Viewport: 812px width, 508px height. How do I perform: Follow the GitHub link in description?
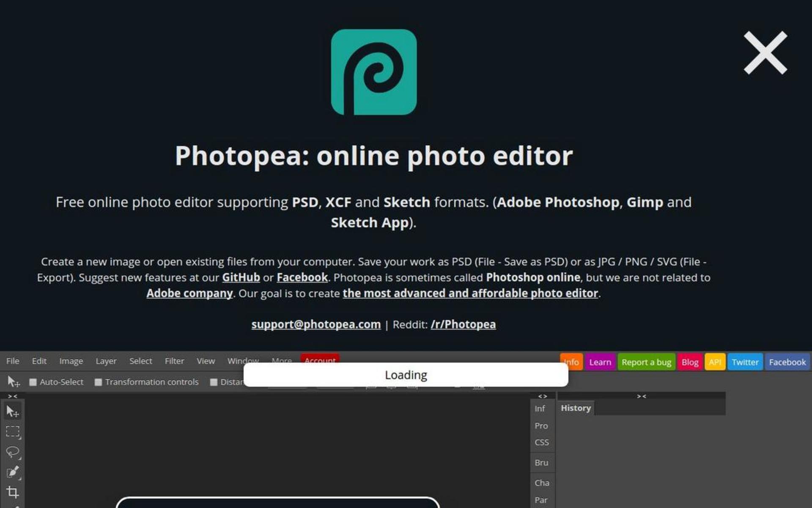click(x=241, y=277)
